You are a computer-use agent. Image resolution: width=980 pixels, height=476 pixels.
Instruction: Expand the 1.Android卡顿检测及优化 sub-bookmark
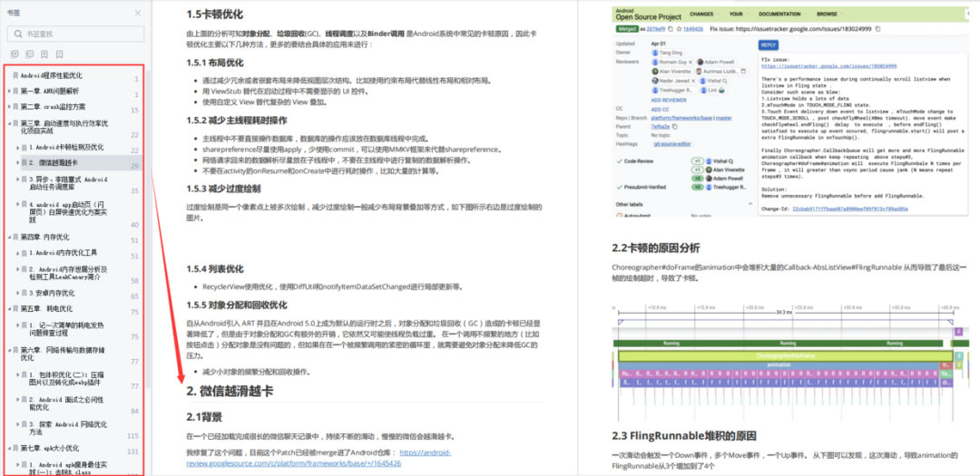click(17, 148)
